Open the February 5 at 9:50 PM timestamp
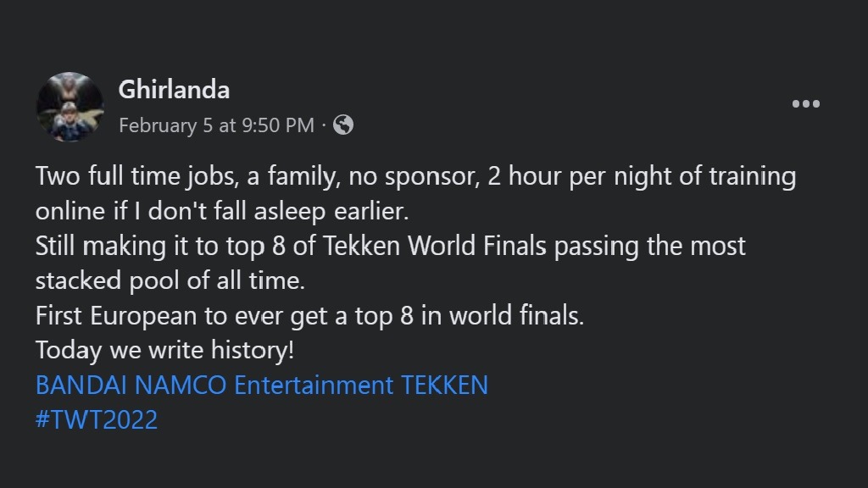 pos(216,125)
